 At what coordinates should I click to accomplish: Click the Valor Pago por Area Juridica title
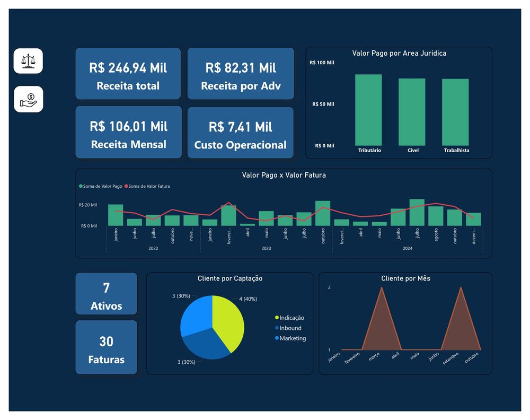click(399, 53)
